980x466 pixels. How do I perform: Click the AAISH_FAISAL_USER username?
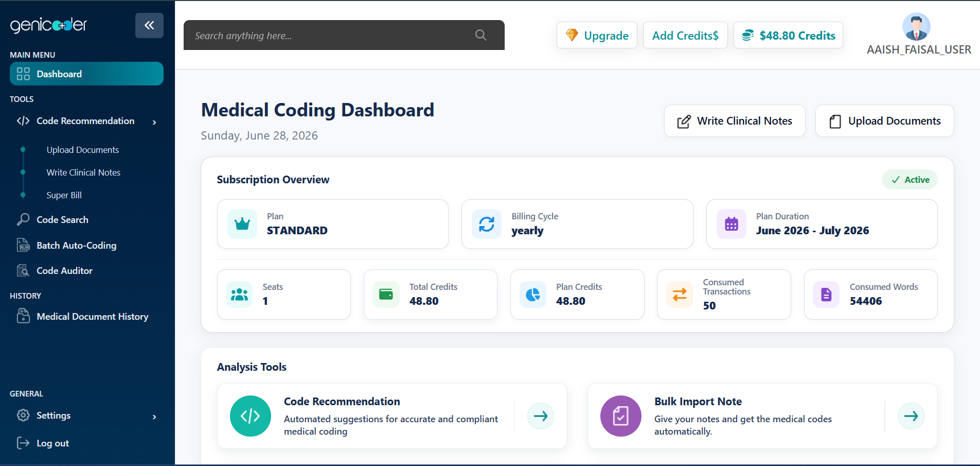point(919,49)
